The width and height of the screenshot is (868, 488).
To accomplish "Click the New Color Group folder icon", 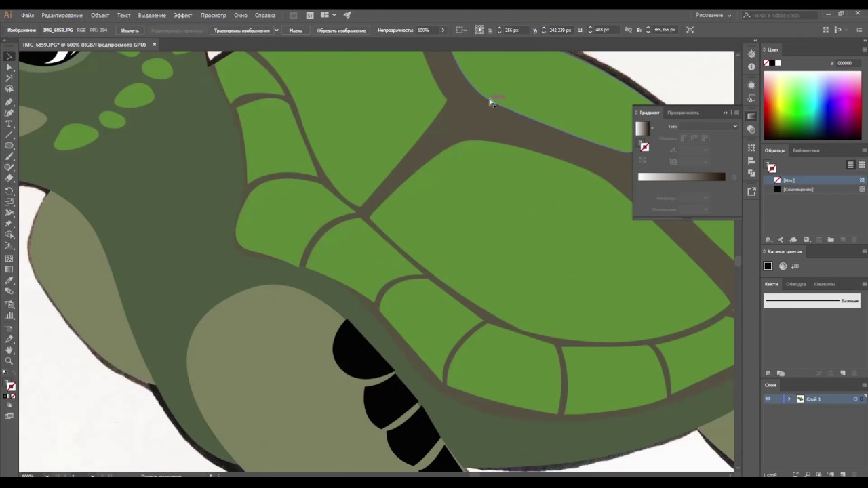I will click(x=831, y=240).
